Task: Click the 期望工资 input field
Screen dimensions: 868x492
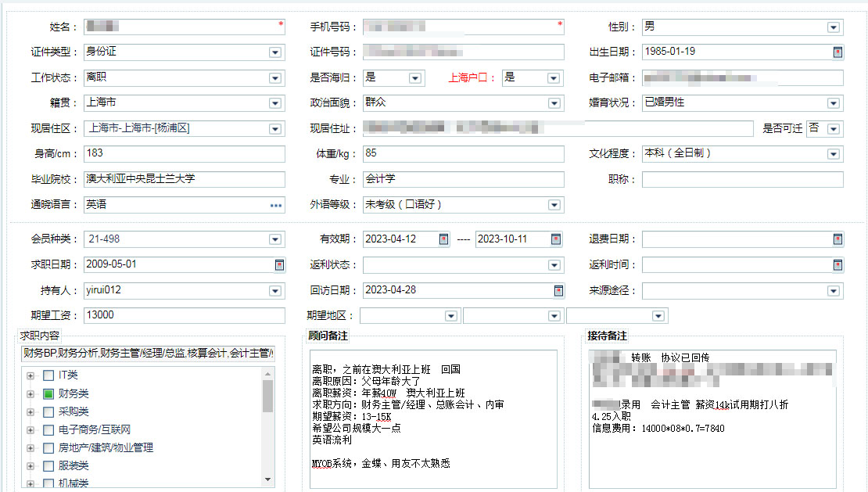Action: [185, 315]
